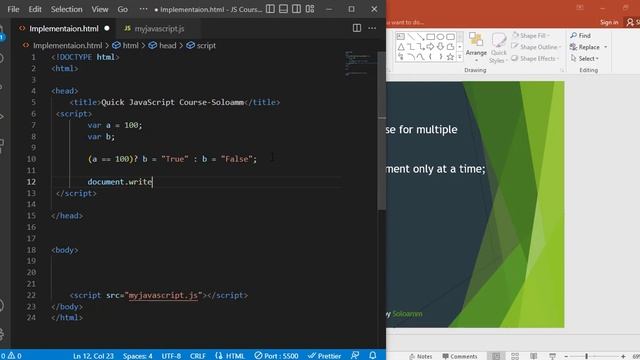Click the Implementaion.html breadcrumb item
The image size is (640, 360).
click(x=62, y=45)
